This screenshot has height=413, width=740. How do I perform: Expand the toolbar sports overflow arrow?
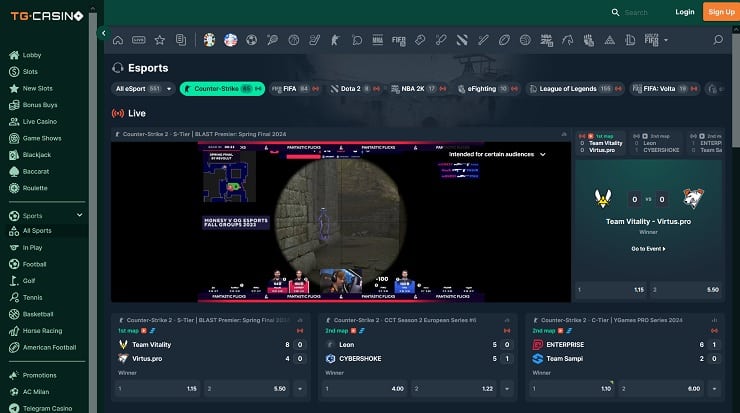[666, 41]
